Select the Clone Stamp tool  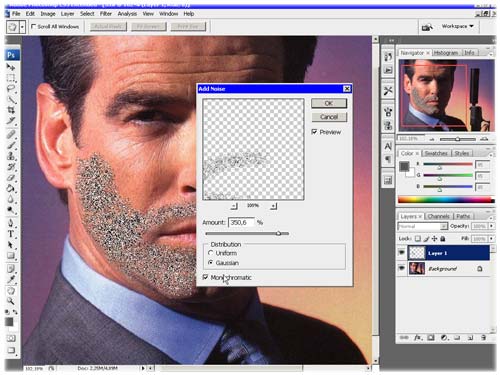tap(11, 156)
